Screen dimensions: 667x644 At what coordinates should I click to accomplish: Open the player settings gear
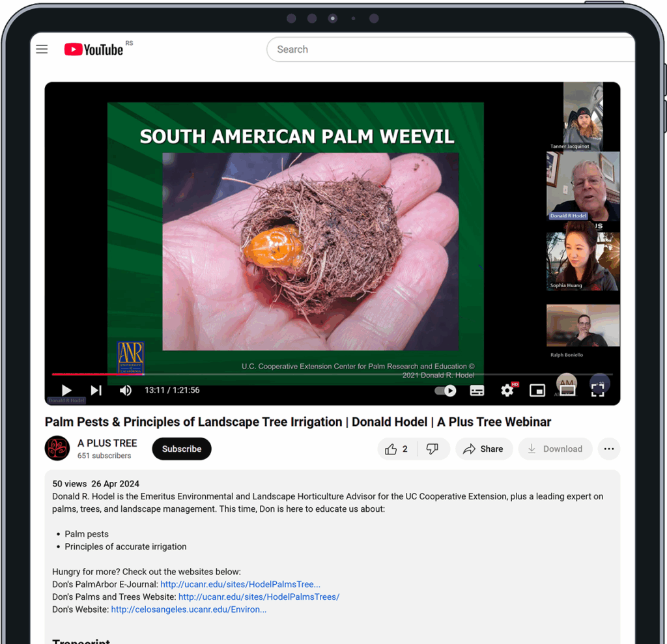[507, 391]
